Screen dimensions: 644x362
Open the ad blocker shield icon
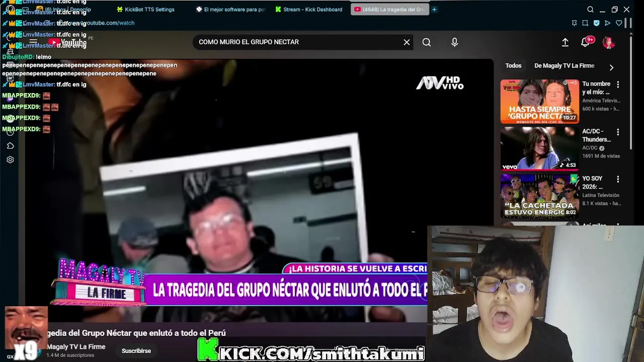(x=596, y=23)
